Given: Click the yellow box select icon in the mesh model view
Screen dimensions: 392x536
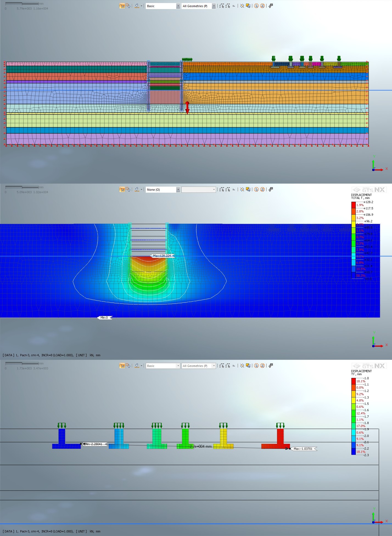Looking at the screenshot, I should point(248,6).
